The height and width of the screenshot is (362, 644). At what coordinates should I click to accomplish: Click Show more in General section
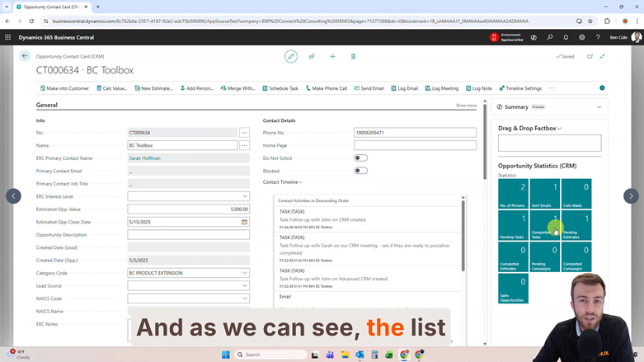(466, 106)
